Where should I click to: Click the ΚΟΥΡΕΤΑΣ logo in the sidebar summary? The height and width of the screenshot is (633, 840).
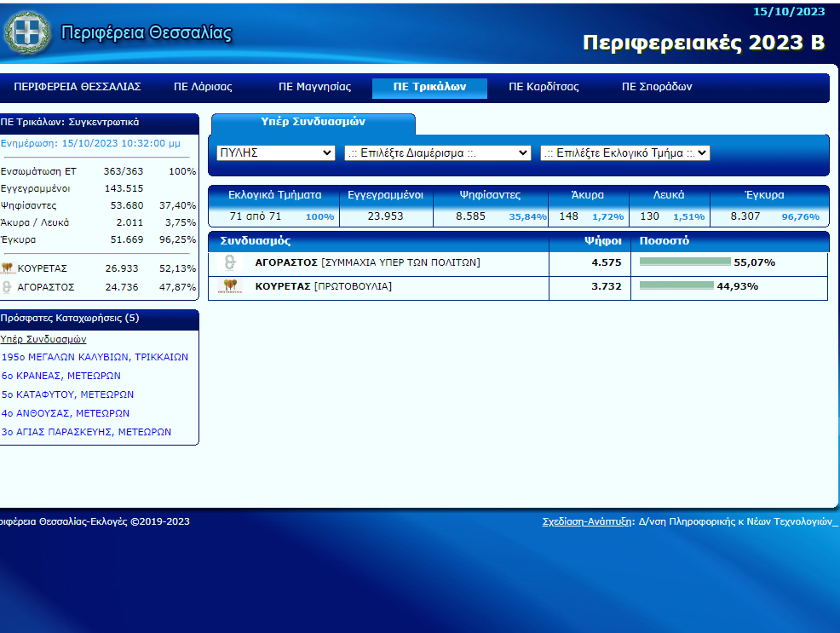(8, 268)
